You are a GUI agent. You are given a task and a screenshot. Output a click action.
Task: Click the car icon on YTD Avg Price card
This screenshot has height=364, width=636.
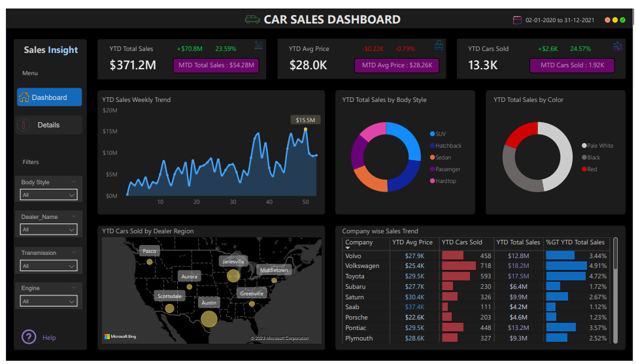point(439,46)
